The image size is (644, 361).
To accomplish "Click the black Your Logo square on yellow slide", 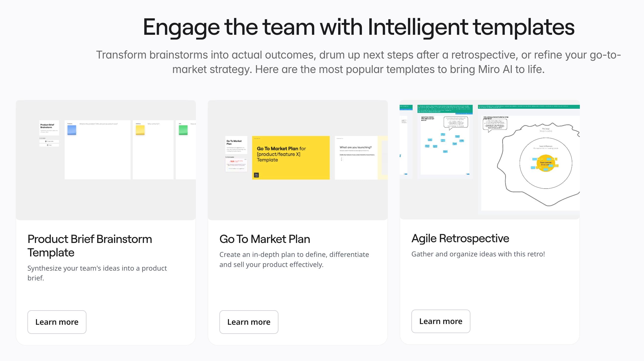I will tap(256, 175).
